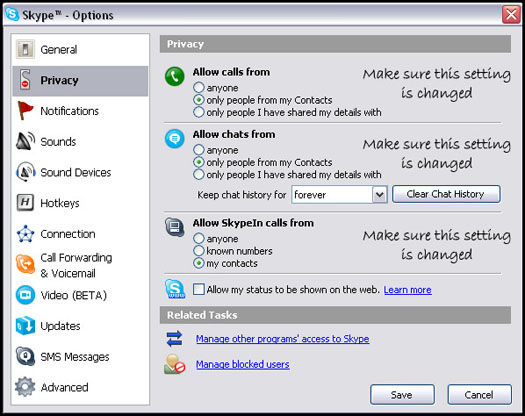This screenshot has width=525, height=416.
Task: Open the 'Manage blocked users' link
Action: coord(243,364)
